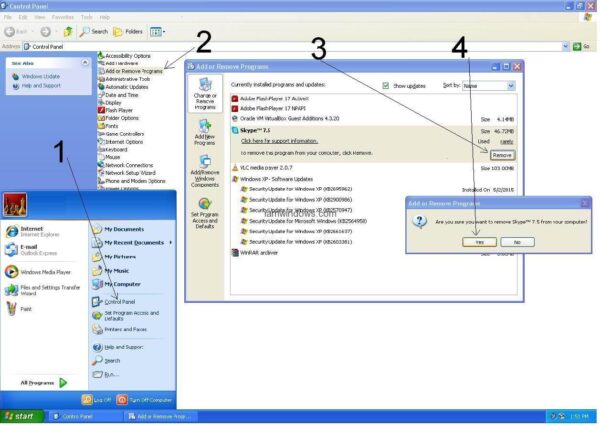This screenshot has width=600, height=426.
Task: Select Set Program Access and Defaults sidebar
Action: pos(205,213)
